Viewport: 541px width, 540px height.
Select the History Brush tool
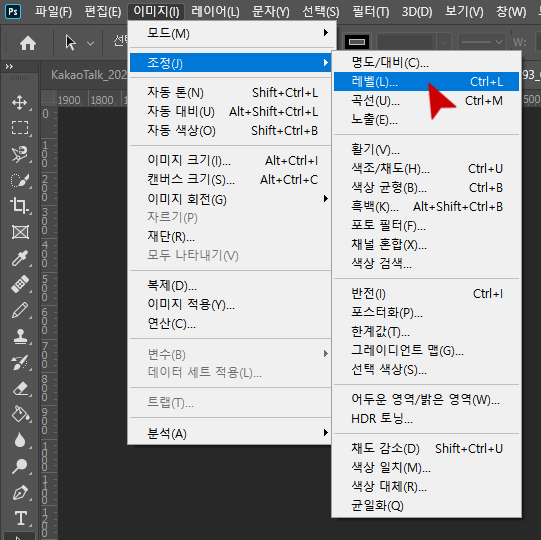20,362
